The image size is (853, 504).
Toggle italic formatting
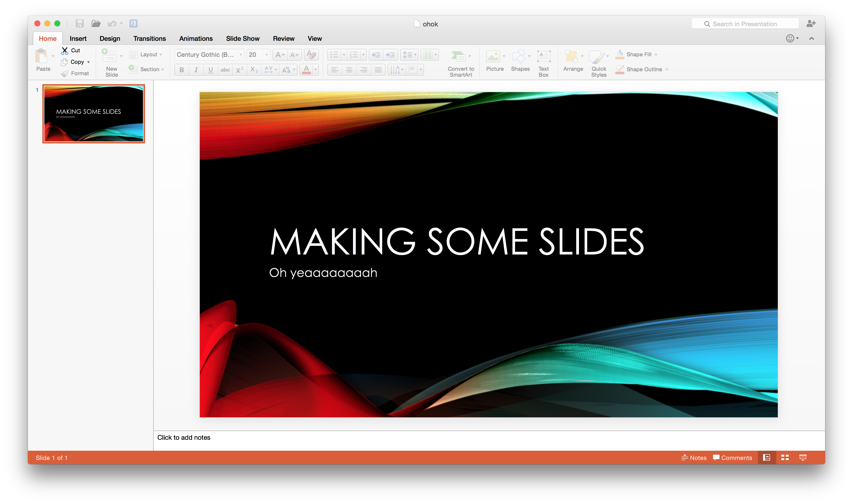coord(196,70)
